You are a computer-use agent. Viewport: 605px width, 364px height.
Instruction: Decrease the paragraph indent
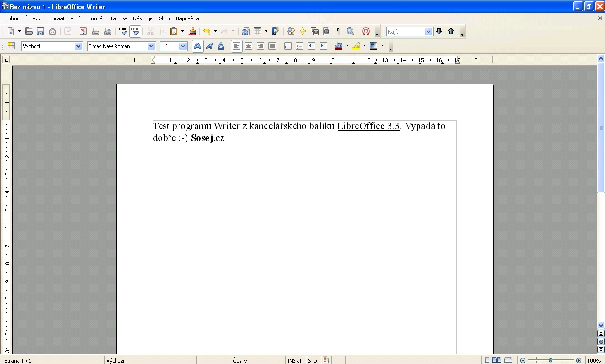coord(311,46)
